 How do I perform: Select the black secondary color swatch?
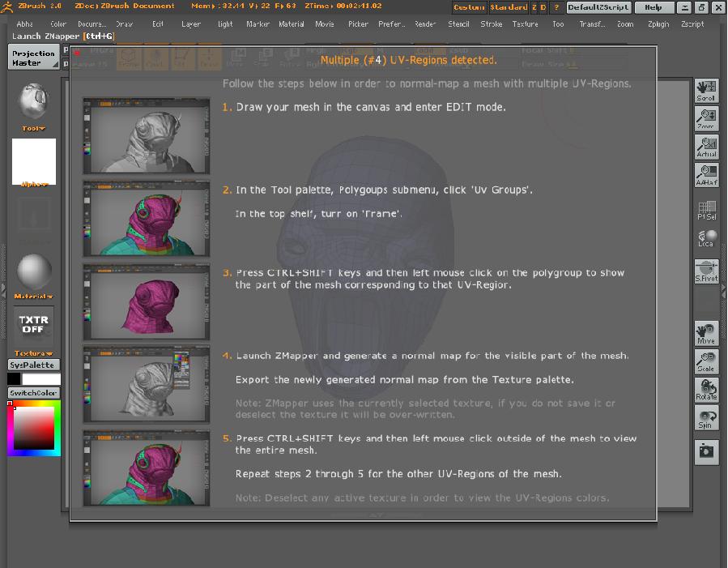tap(14, 379)
